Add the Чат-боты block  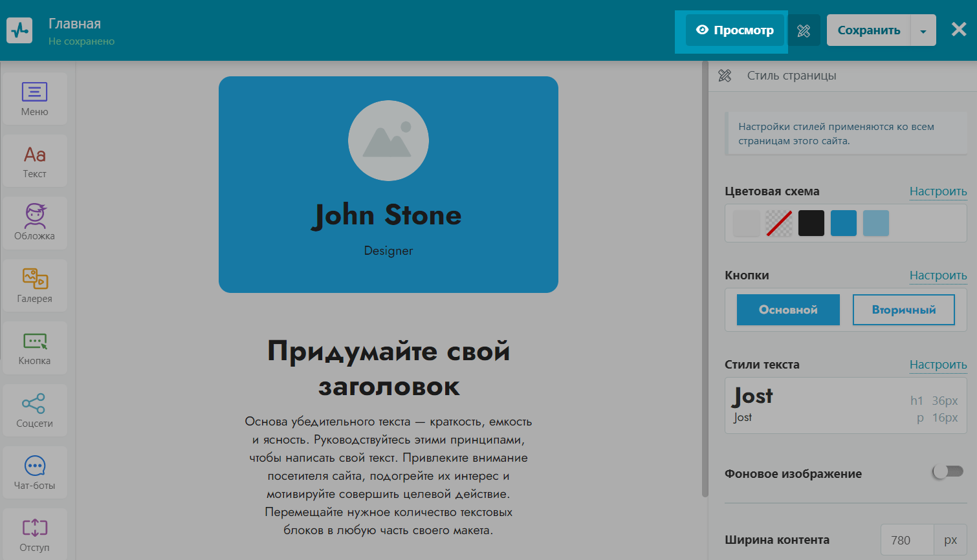[34, 473]
